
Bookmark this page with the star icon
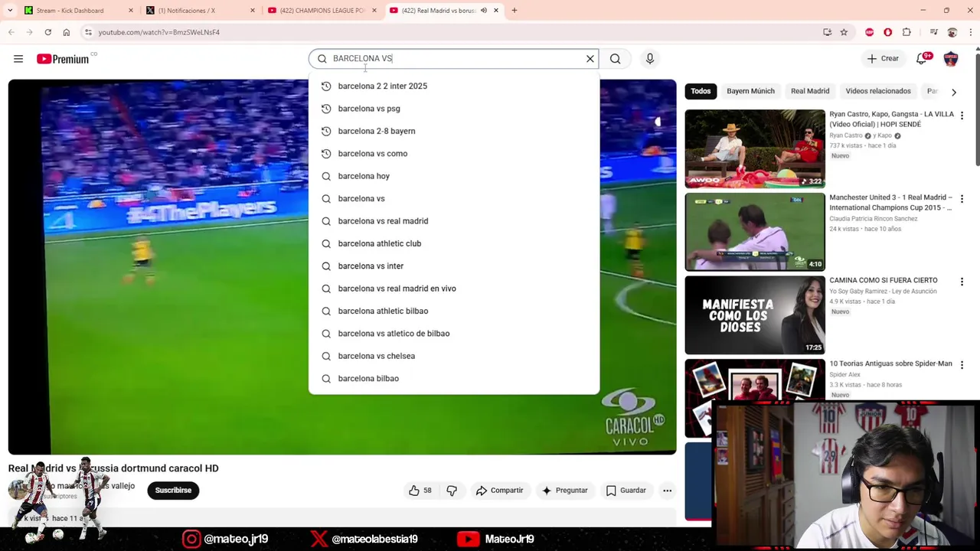click(x=844, y=32)
